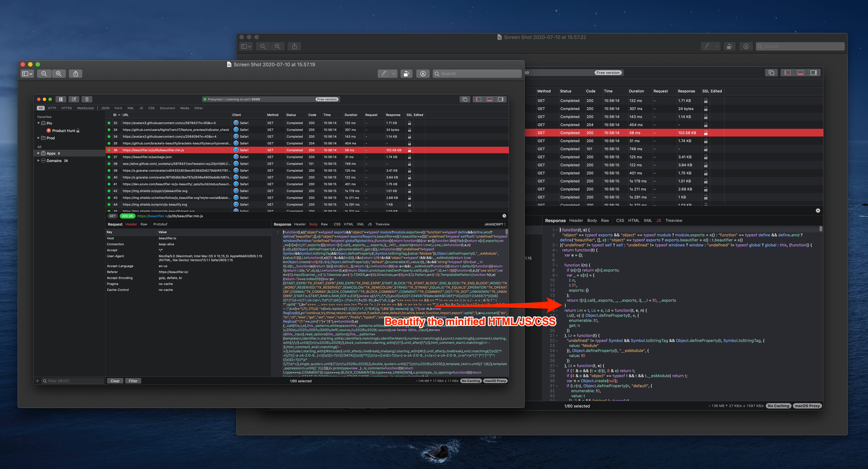Open sidebar view menu in front Preview window

27,74
